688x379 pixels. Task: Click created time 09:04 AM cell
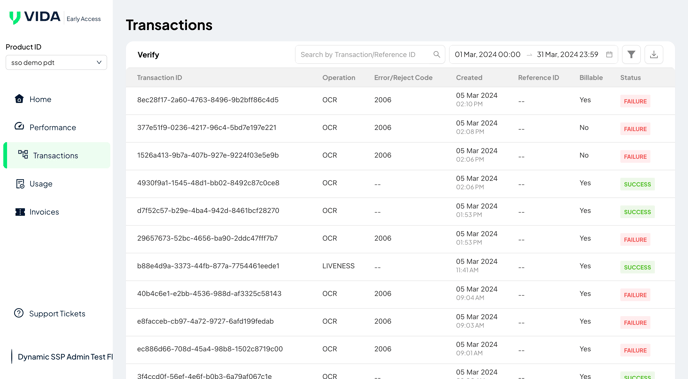470,298
